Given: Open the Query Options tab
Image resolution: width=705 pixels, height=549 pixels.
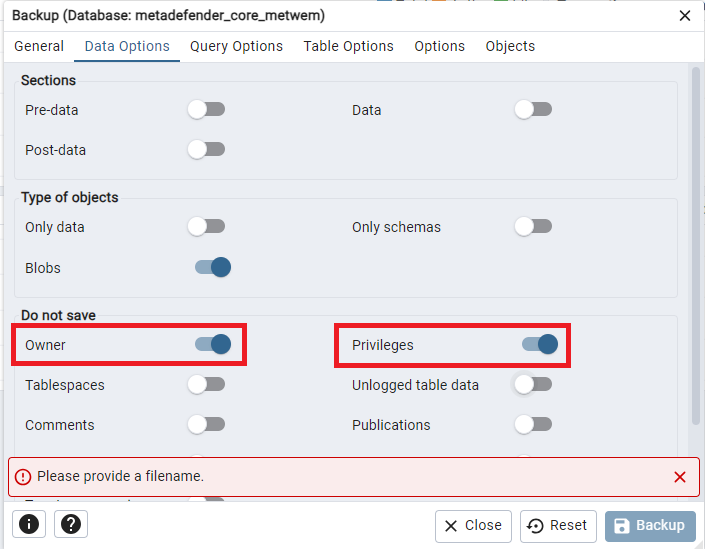Looking at the screenshot, I should pos(236,46).
